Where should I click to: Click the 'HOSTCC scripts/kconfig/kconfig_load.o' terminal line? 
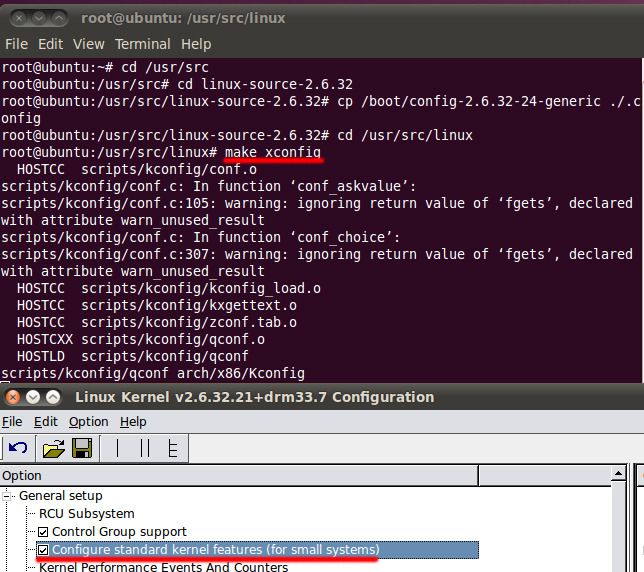coord(169,288)
